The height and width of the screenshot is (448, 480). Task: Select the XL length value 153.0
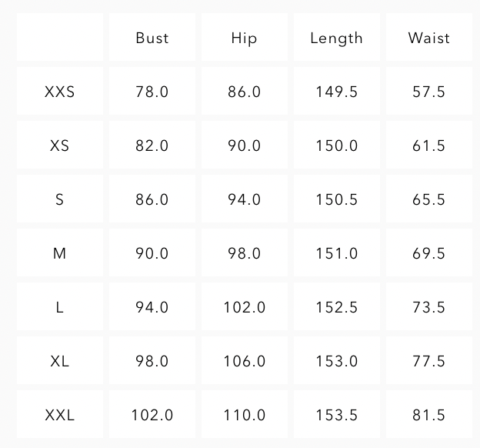coord(336,361)
